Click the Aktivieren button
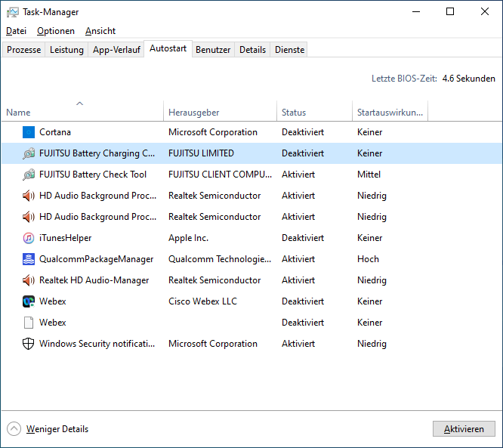The width and height of the screenshot is (503, 448). [464, 429]
